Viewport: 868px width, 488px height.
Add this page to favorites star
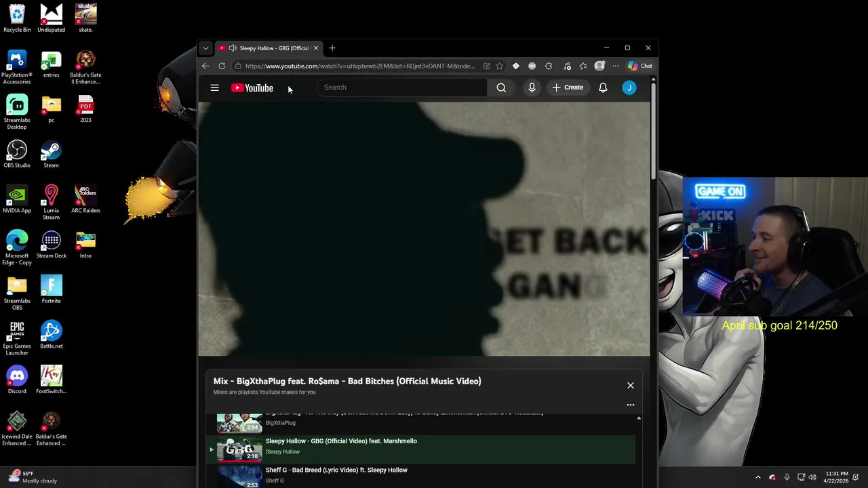pyautogui.click(x=500, y=66)
